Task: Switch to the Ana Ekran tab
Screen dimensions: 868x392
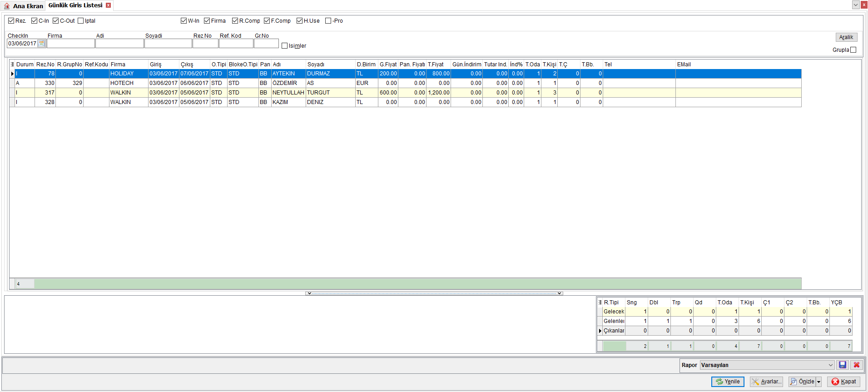Action: tap(23, 6)
